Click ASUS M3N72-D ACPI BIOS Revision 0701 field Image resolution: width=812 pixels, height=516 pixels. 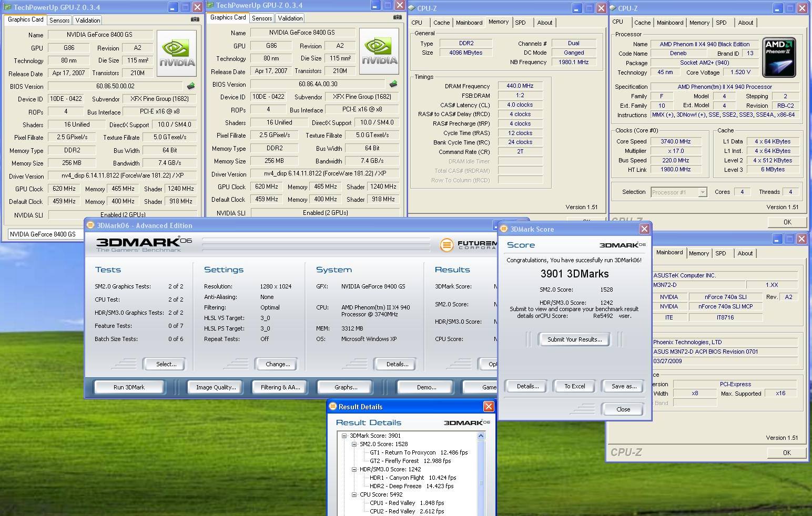[x=725, y=352]
